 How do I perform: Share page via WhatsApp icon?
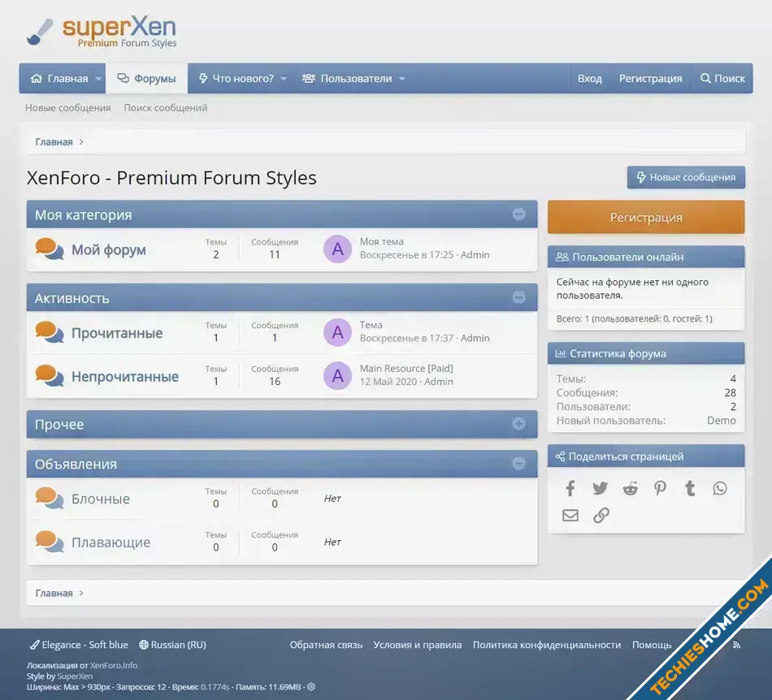point(720,489)
